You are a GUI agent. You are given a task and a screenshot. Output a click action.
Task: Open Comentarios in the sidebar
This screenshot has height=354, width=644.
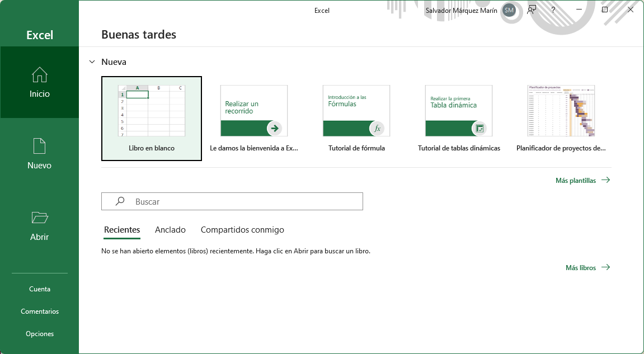[x=40, y=311]
